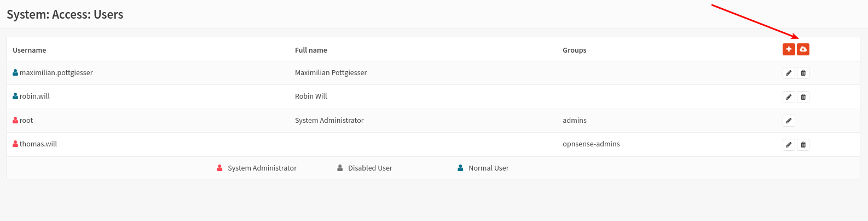The height and width of the screenshot is (221, 868).
Task: Click the System Administrator full name cell
Action: pos(329,120)
